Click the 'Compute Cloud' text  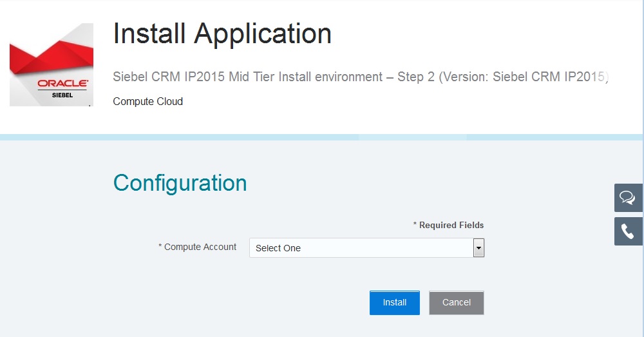pyautogui.click(x=147, y=101)
